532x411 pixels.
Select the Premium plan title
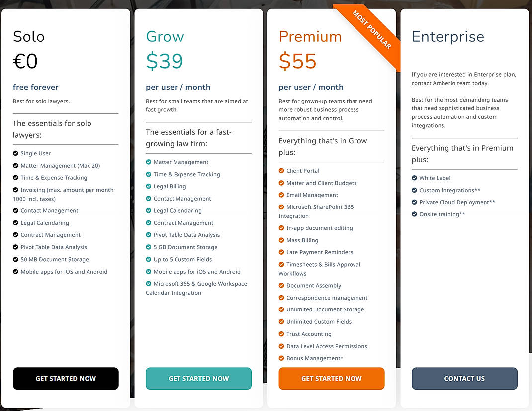click(310, 36)
